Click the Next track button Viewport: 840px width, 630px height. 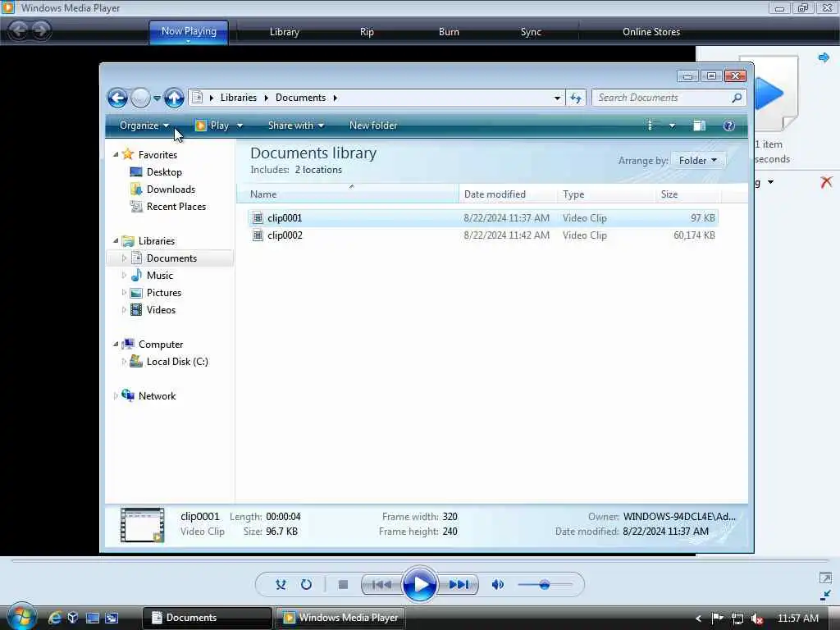(x=459, y=584)
